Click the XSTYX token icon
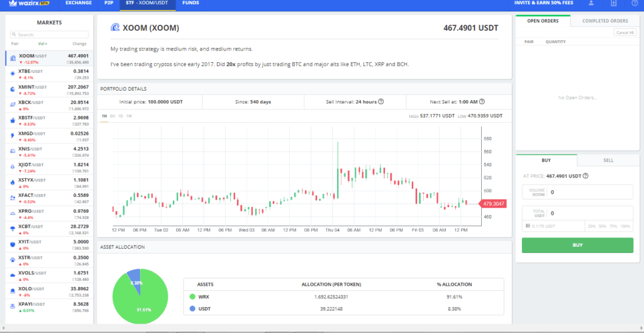Viewport: 644px width, 333px height. pos(13,182)
